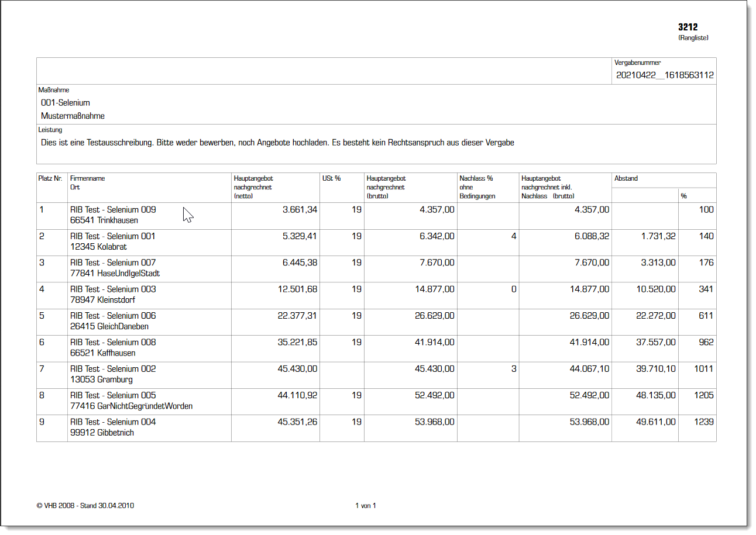The height and width of the screenshot is (535, 756).
Task: Click the USt % column header
Action: 331,178
